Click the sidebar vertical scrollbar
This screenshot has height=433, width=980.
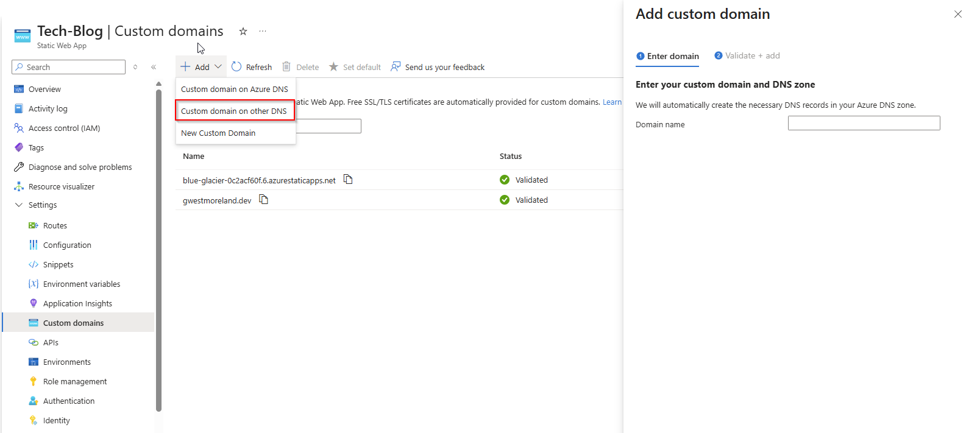(x=158, y=251)
